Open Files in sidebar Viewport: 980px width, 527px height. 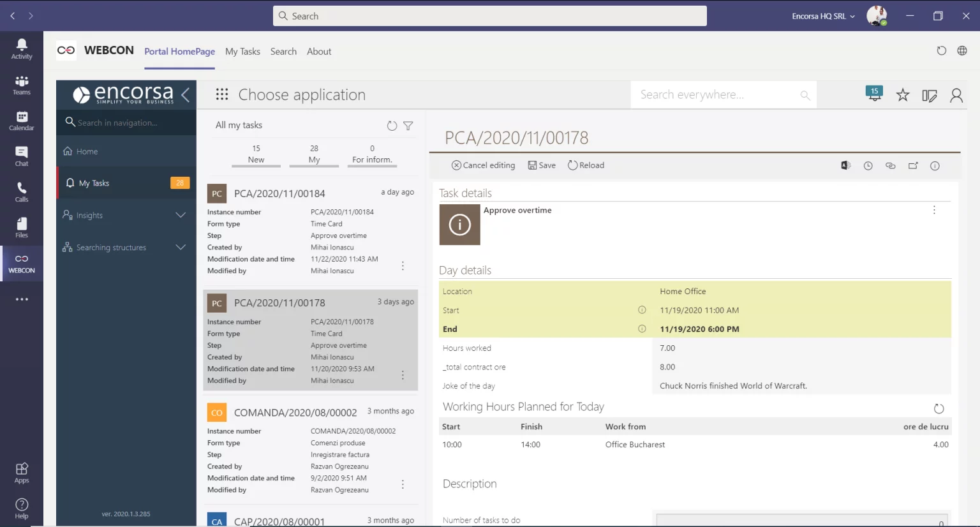(x=22, y=228)
